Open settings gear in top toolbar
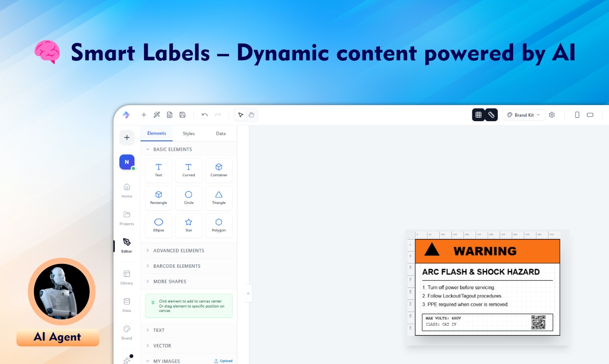 [552, 115]
